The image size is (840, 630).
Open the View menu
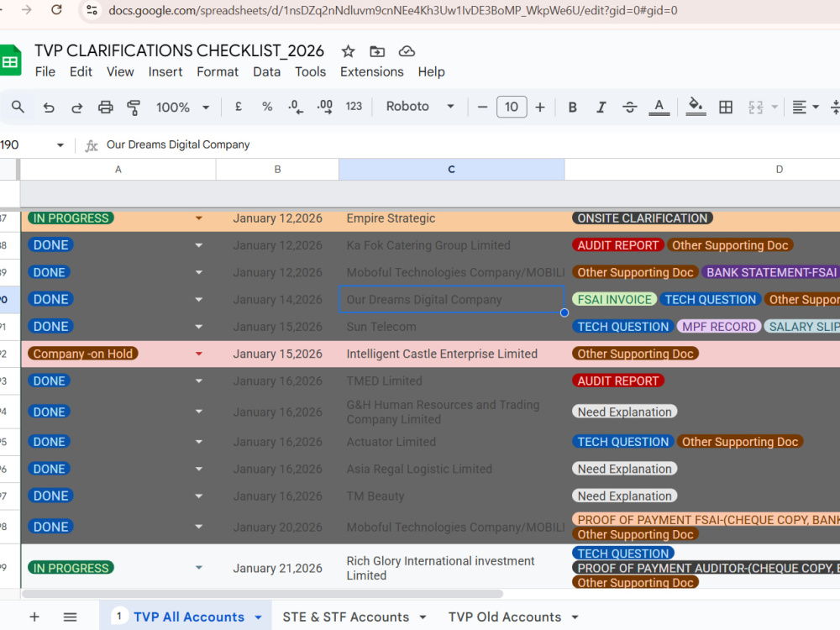[x=120, y=71]
